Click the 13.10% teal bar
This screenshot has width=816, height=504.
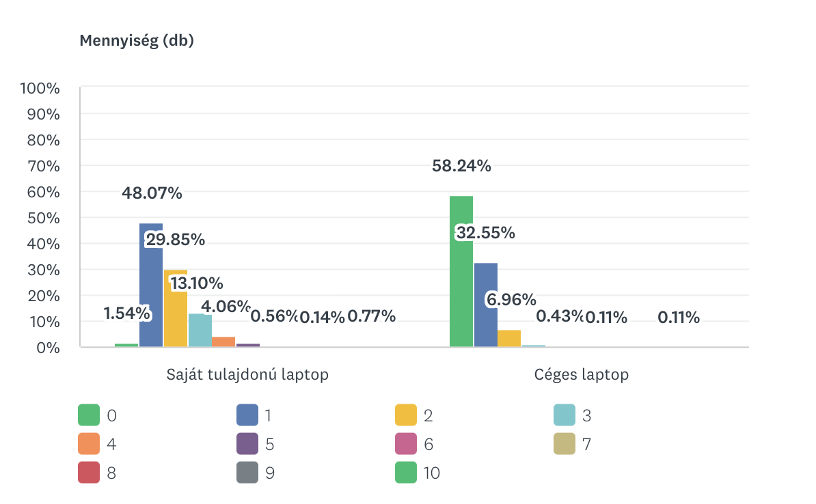(200, 331)
